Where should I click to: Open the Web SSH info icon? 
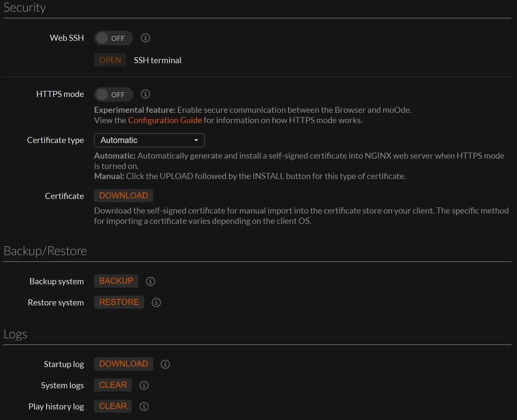tap(146, 38)
